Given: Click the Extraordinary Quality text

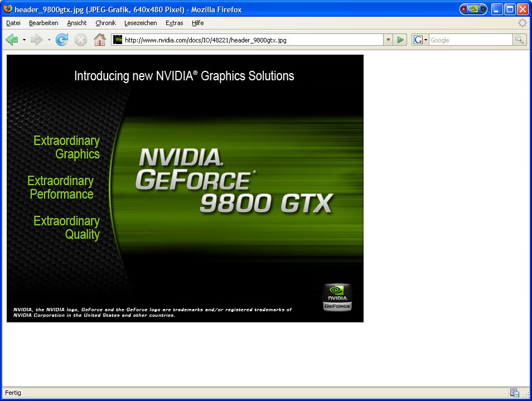Looking at the screenshot, I should point(66,228).
